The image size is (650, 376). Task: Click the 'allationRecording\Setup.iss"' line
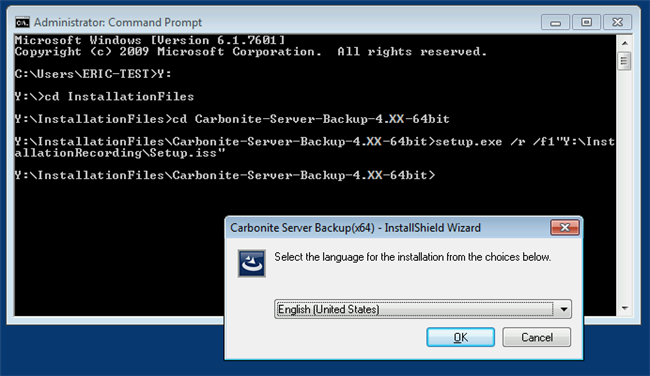[x=120, y=153]
